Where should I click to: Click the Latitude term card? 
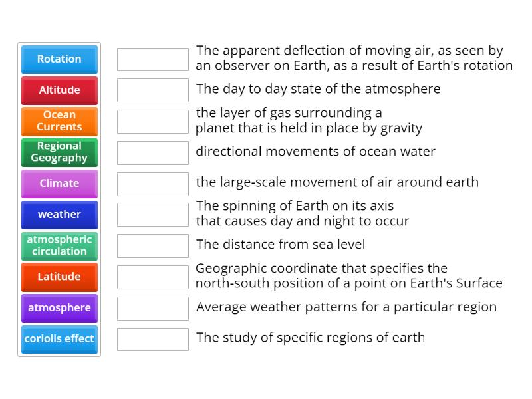click(59, 277)
